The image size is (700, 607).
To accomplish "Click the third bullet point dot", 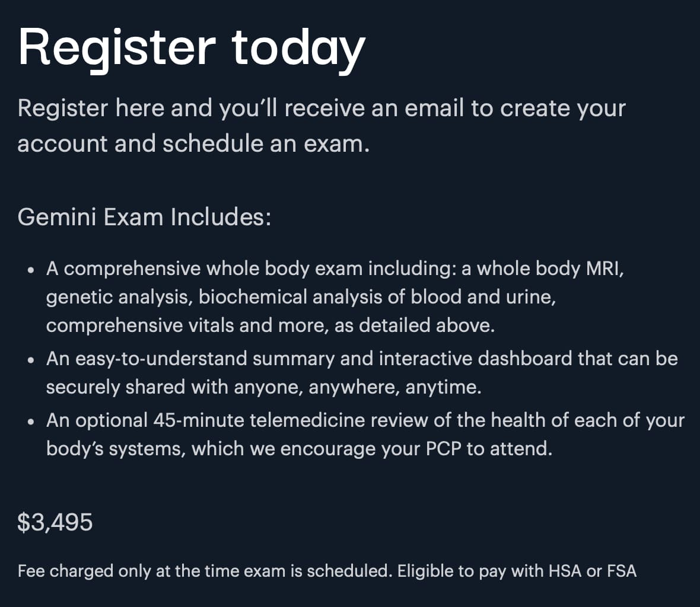I will coord(31,421).
